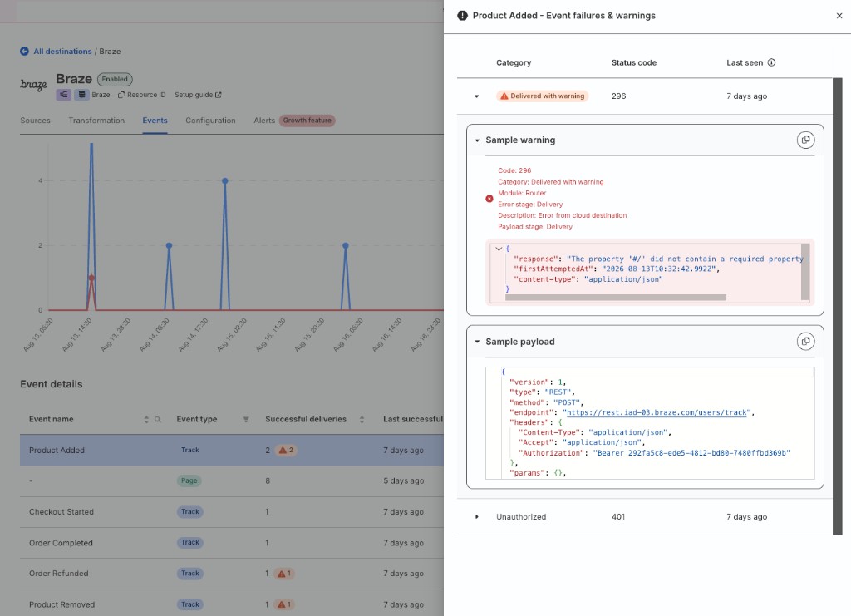Click the red error icon in sample warning

coord(489,199)
